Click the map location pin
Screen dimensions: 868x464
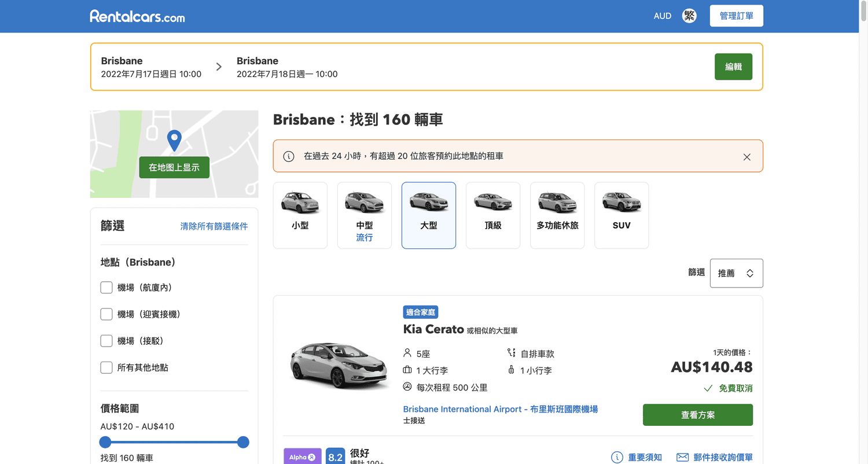(x=174, y=141)
